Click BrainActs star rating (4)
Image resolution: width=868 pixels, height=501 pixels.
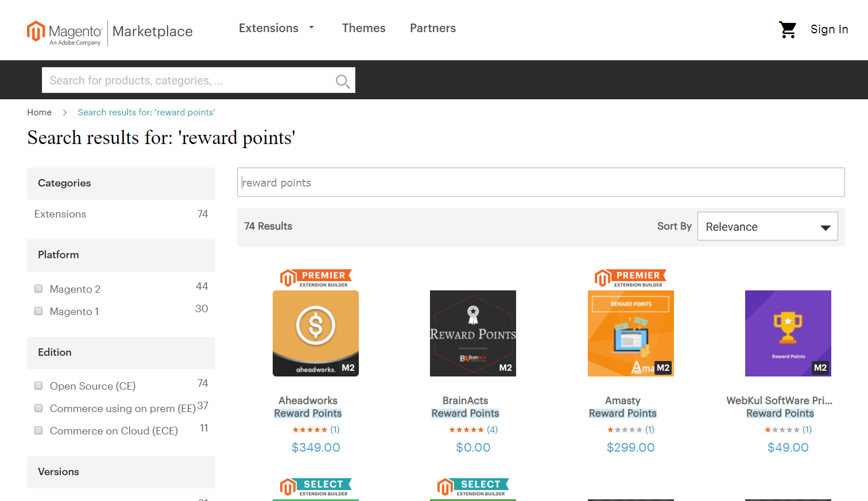pos(473,429)
